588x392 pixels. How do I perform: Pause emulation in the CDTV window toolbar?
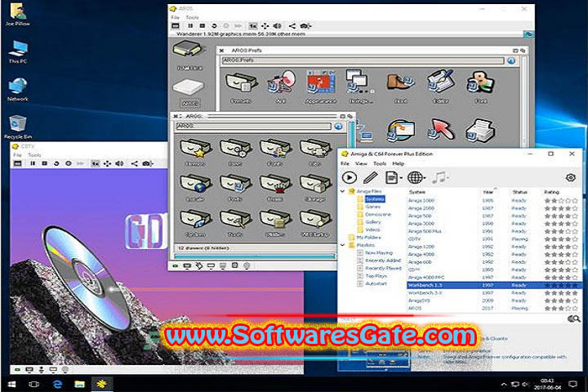click(x=33, y=163)
